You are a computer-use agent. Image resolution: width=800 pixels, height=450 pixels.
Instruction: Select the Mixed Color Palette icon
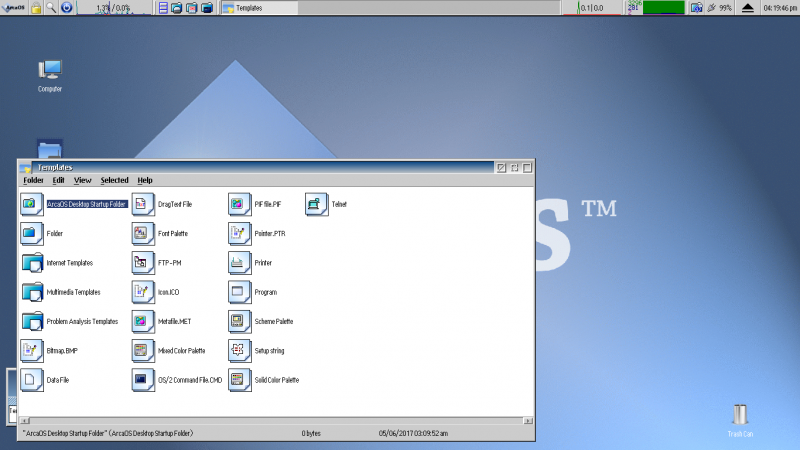click(x=142, y=351)
